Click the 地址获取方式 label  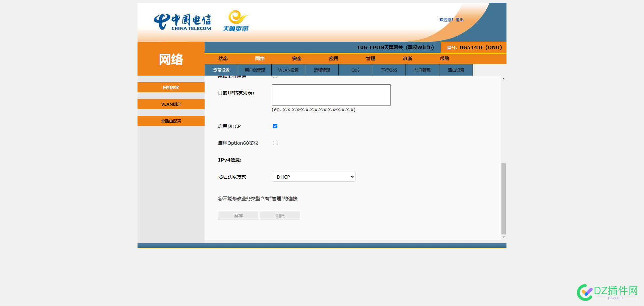click(232, 177)
